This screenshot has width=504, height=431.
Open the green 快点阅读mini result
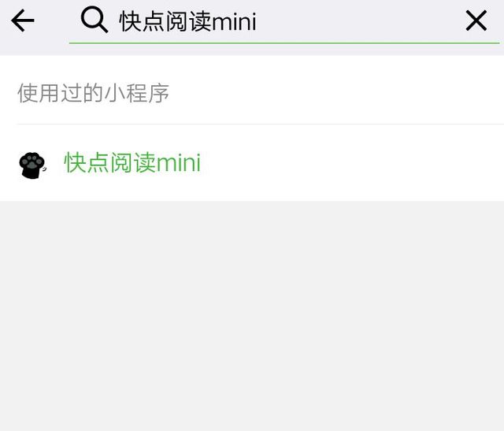(x=132, y=163)
